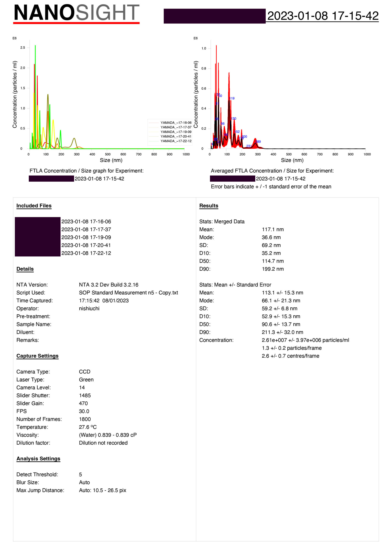
Task: Click number of frames value '1800'
Action: [x=85, y=419]
